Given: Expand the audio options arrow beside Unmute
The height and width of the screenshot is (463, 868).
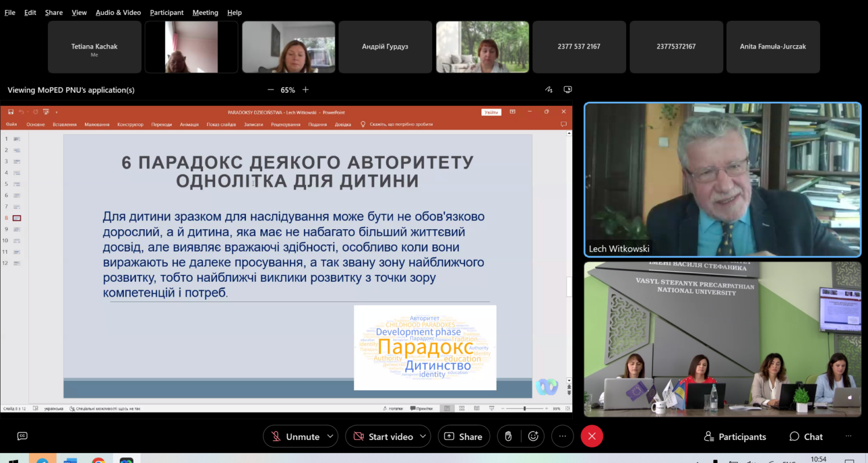Looking at the screenshot, I should tap(330, 436).
